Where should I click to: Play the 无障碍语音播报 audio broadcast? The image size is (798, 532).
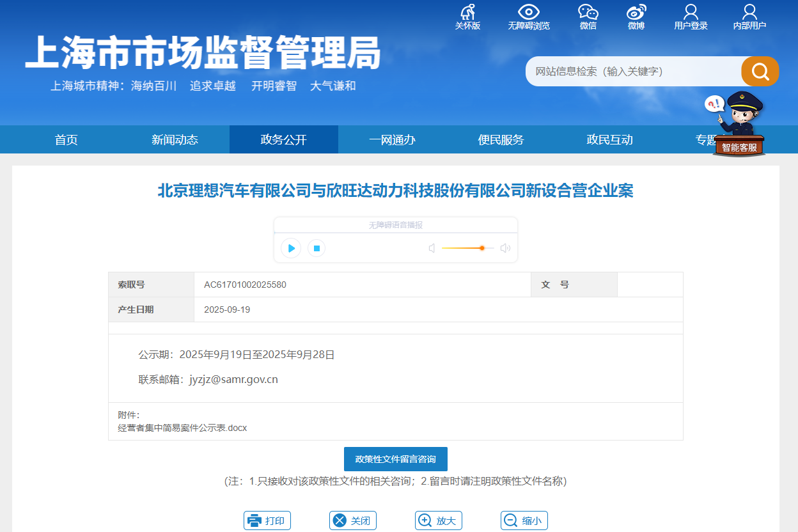click(x=291, y=248)
